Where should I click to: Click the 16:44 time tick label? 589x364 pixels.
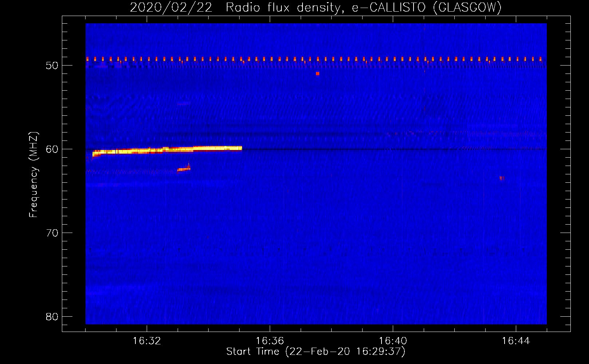516,341
